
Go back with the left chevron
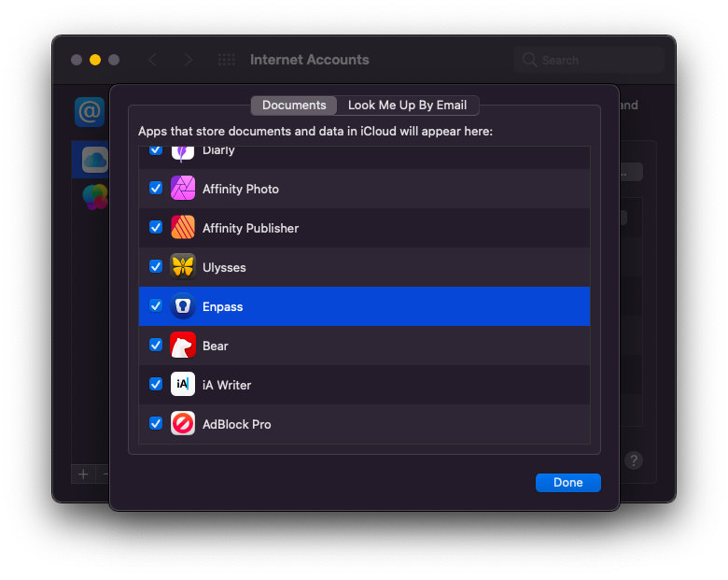click(x=153, y=60)
